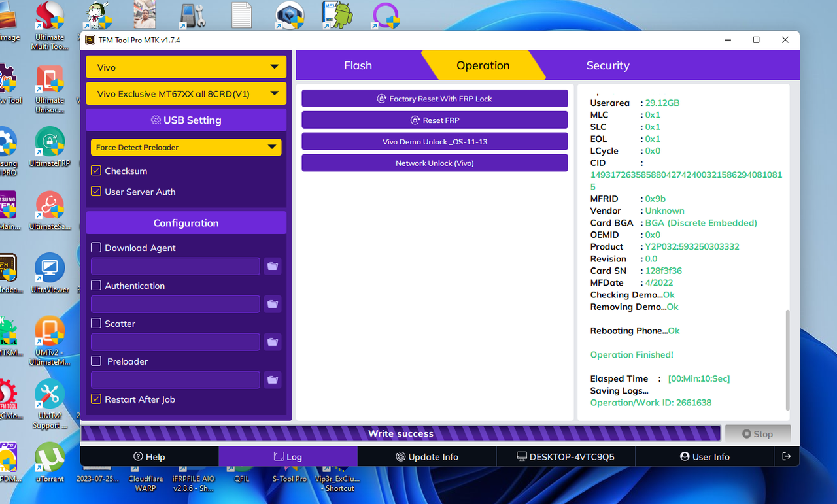The width and height of the screenshot is (837, 504).
Task: Click the Scatter path field
Action: click(x=175, y=342)
